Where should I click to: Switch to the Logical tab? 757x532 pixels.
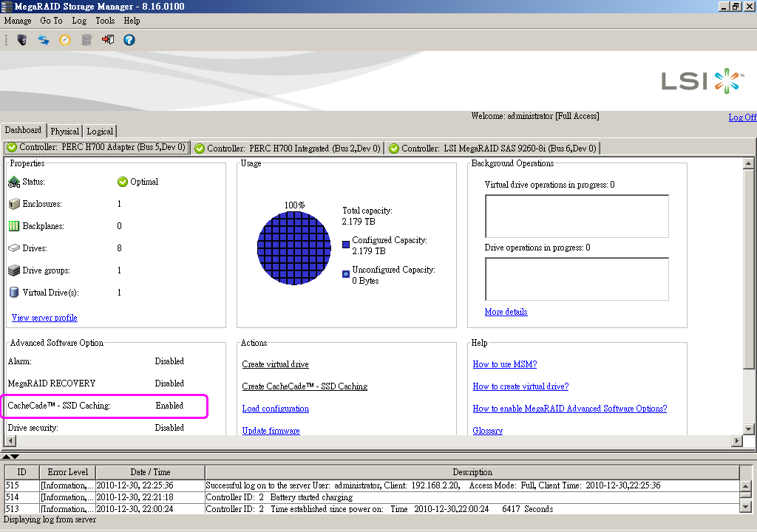tap(100, 132)
